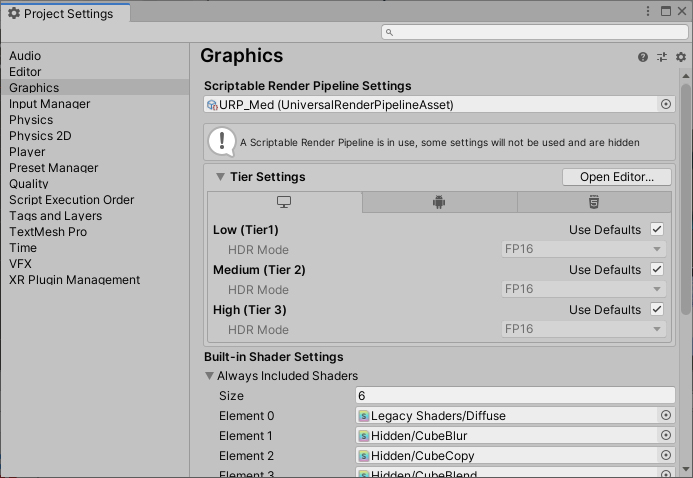Click the Graphics preset sliders icon
The height and width of the screenshot is (478, 693).
tap(662, 58)
